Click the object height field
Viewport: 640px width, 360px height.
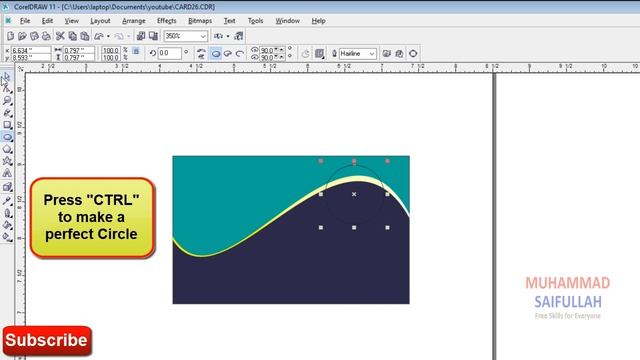click(79, 58)
